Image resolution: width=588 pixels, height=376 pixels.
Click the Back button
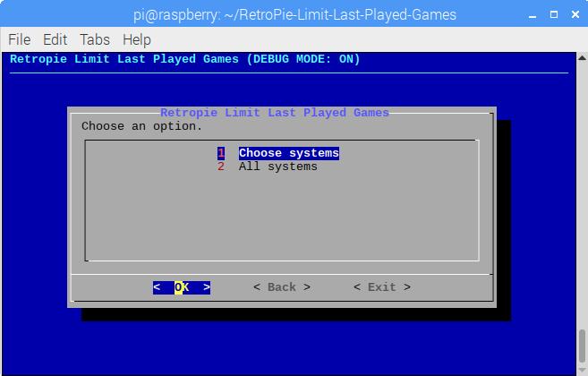282,287
